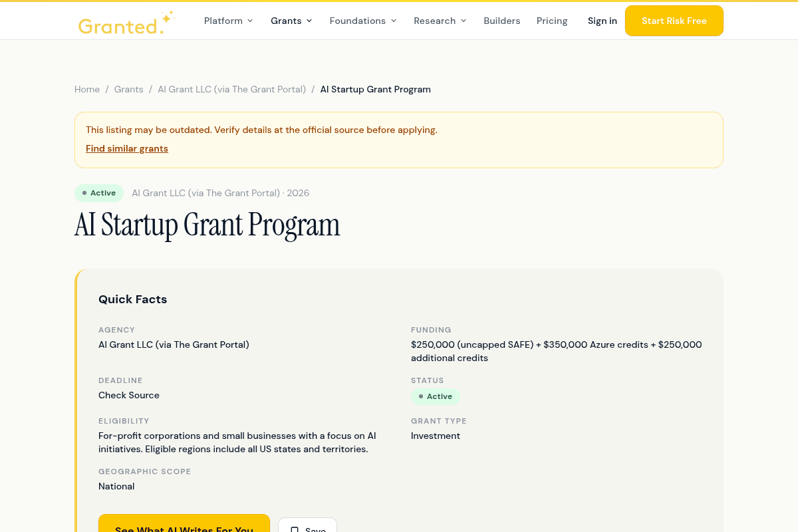Image resolution: width=798 pixels, height=532 pixels.
Task: Click the subtitle AI Grant LLC · 2026 text
Action: (x=221, y=193)
